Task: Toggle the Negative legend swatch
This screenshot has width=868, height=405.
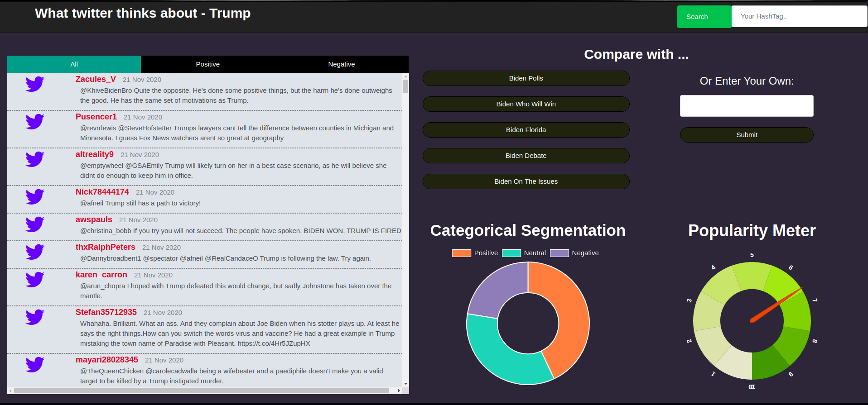Action: (x=559, y=253)
